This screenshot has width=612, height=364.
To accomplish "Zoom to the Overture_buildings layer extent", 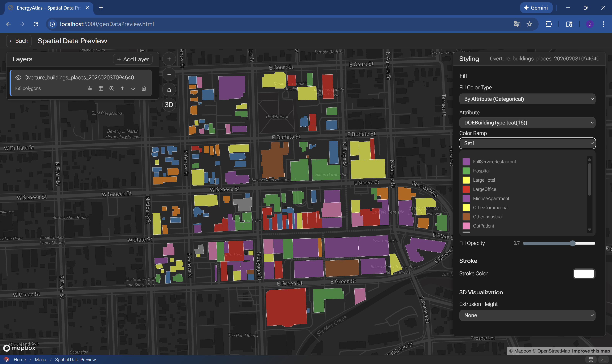I will (112, 88).
